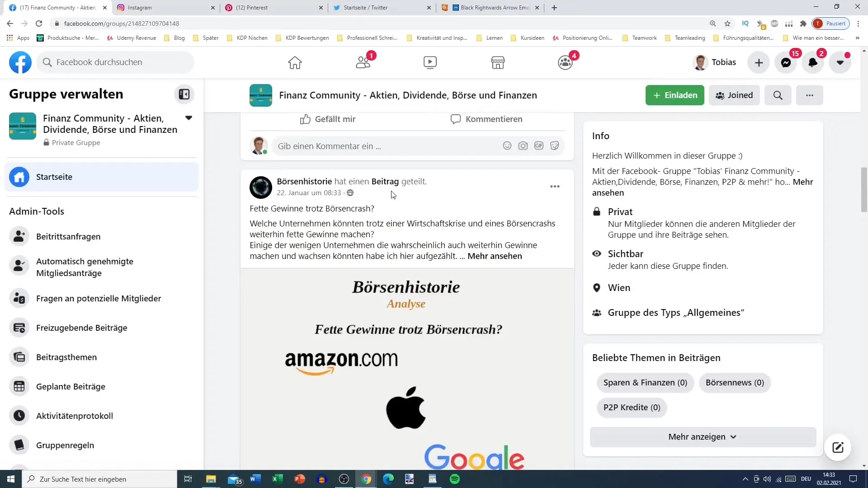Image resolution: width=868 pixels, height=488 pixels.
Task: Add a GIF to the comment
Action: point(539,145)
